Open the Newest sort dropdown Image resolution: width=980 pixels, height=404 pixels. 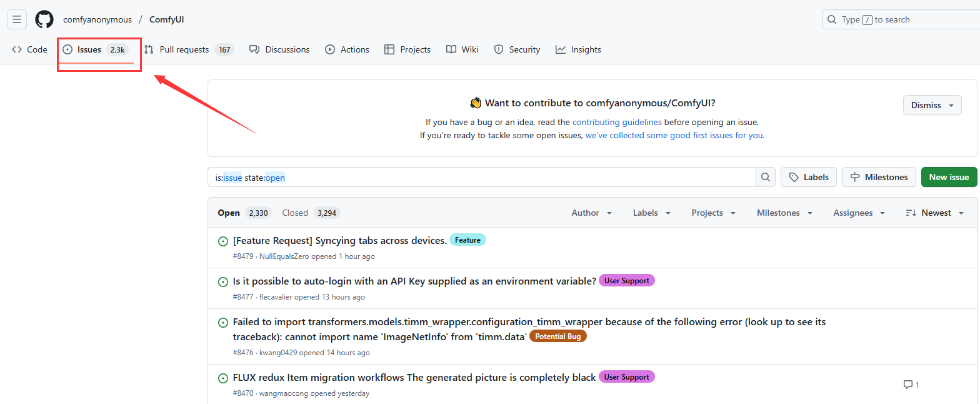(935, 213)
